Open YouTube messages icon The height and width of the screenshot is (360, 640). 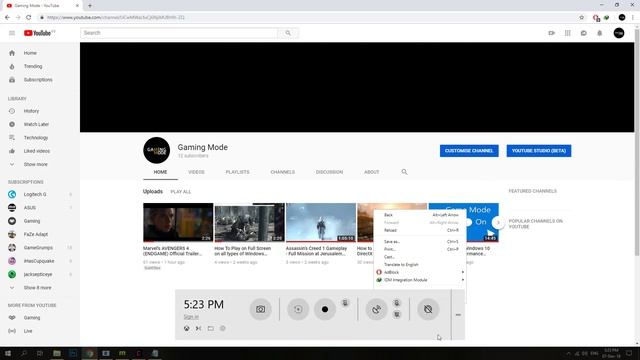click(x=584, y=33)
